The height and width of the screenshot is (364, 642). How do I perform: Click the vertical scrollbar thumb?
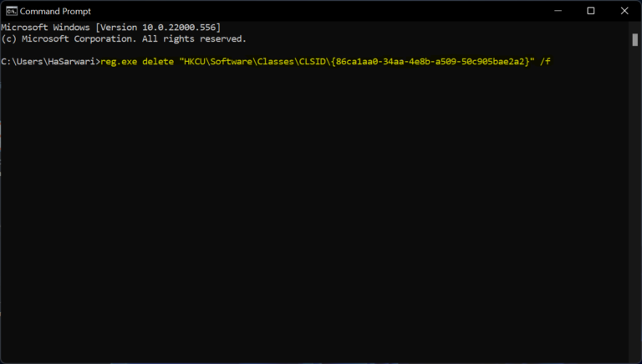pyautogui.click(x=635, y=39)
